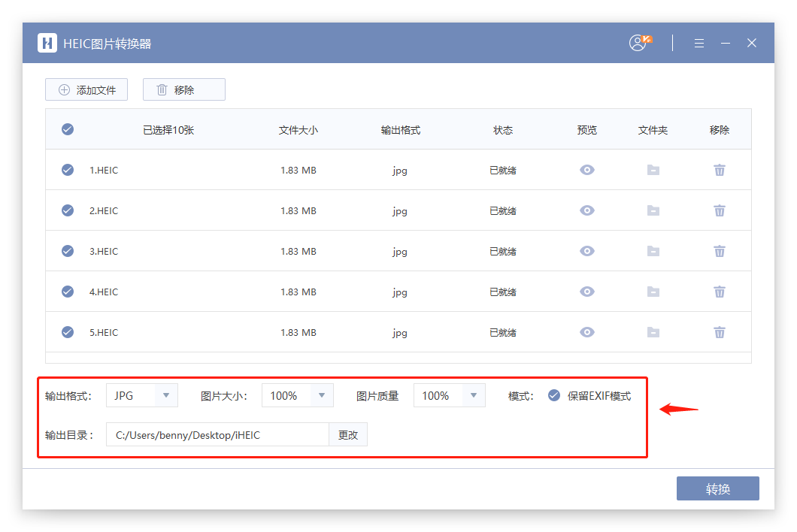Open the folder icon for 5.HEIC

(653, 332)
